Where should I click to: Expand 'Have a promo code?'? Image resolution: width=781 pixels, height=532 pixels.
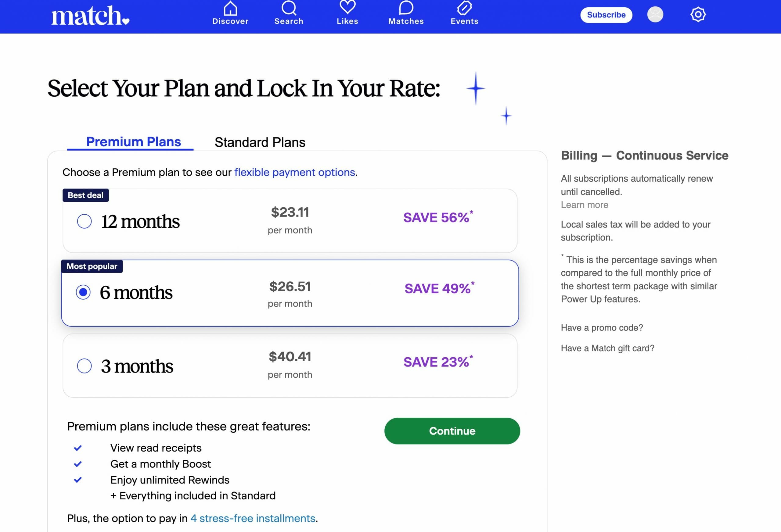tap(602, 327)
